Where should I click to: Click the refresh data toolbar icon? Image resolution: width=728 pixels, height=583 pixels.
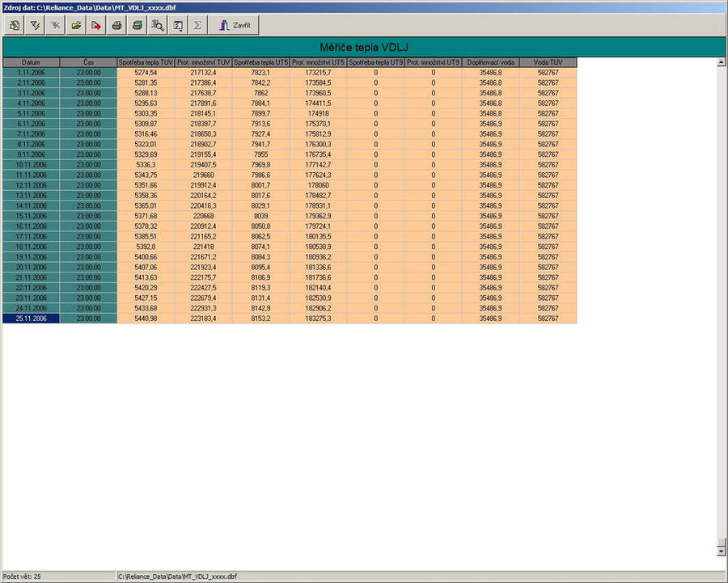point(15,26)
